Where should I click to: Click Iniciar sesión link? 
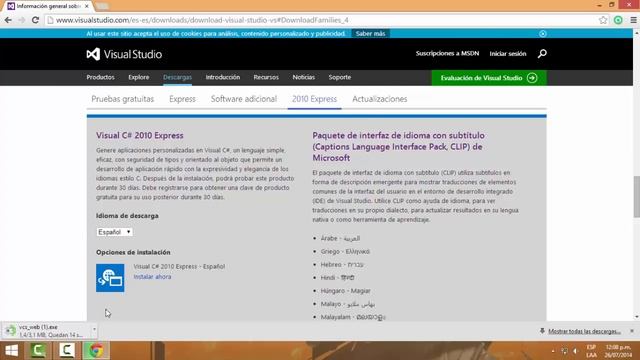pos(508,53)
